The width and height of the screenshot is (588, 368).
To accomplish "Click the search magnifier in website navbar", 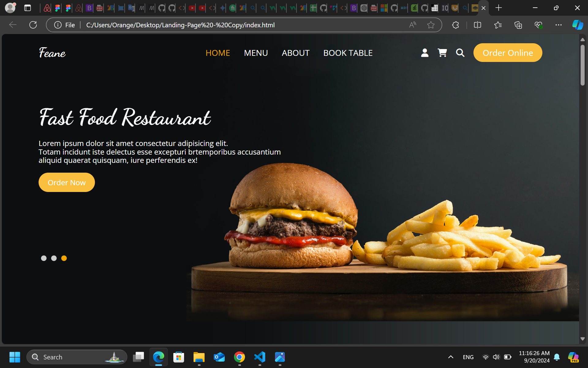I will [460, 53].
